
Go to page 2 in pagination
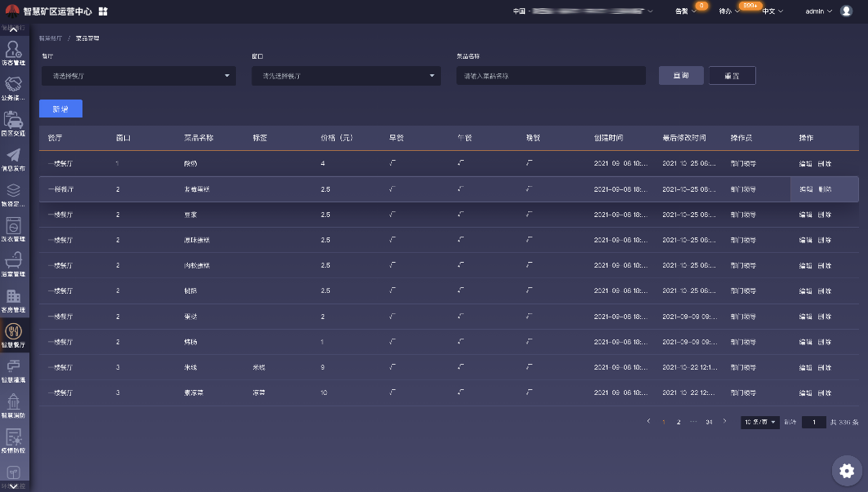coord(678,423)
